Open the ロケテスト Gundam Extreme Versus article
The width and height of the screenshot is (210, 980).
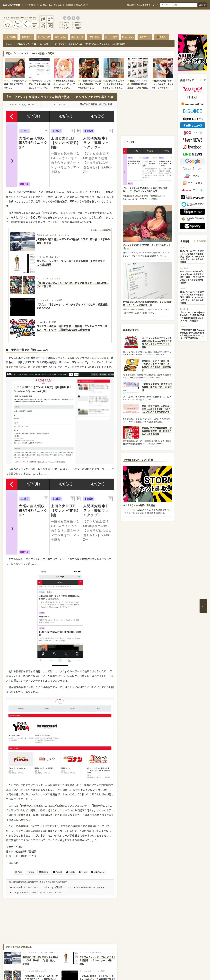[x=73, y=328]
